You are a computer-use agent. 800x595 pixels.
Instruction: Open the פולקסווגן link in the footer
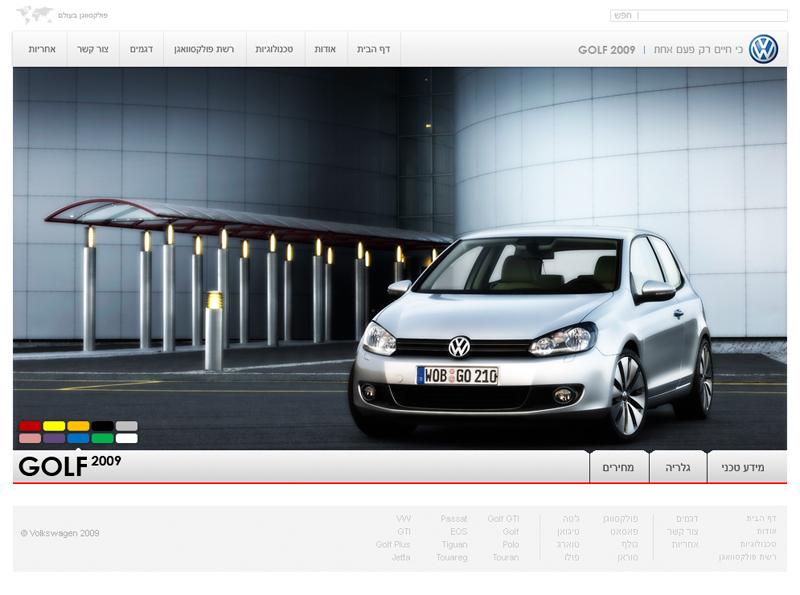[x=620, y=518]
